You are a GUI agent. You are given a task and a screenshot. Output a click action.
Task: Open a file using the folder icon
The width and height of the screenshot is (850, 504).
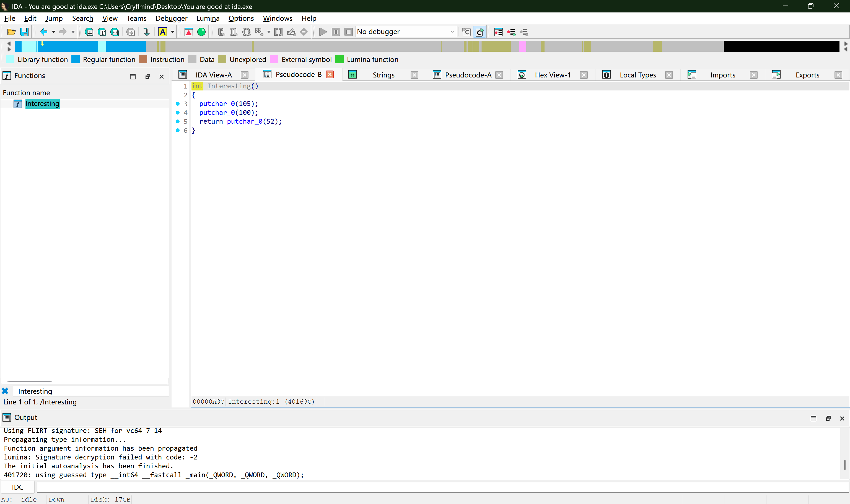point(11,32)
